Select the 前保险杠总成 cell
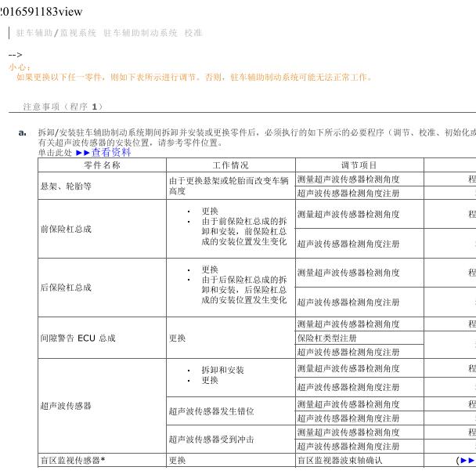The width and height of the screenshot is (476, 474). point(102,229)
